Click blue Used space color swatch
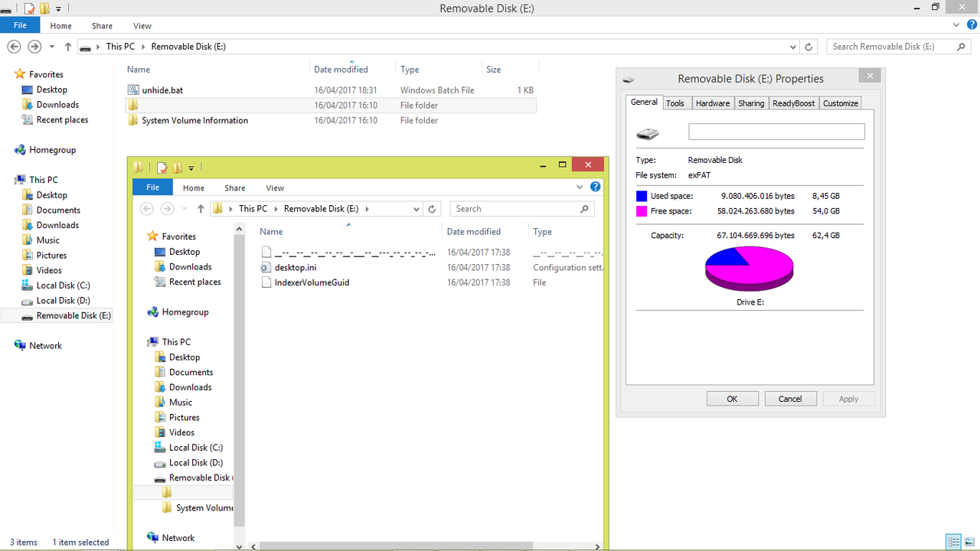The width and height of the screenshot is (980, 551). tap(642, 197)
